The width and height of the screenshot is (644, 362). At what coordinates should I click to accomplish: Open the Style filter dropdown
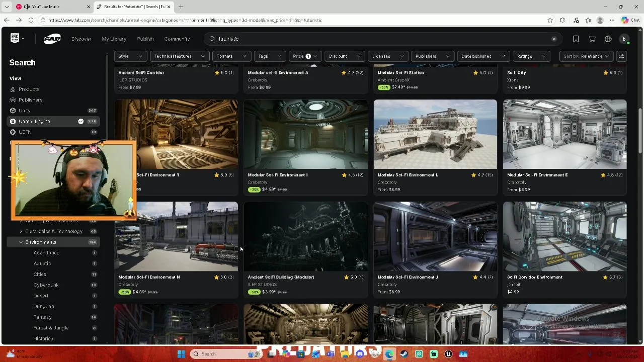click(130, 56)
